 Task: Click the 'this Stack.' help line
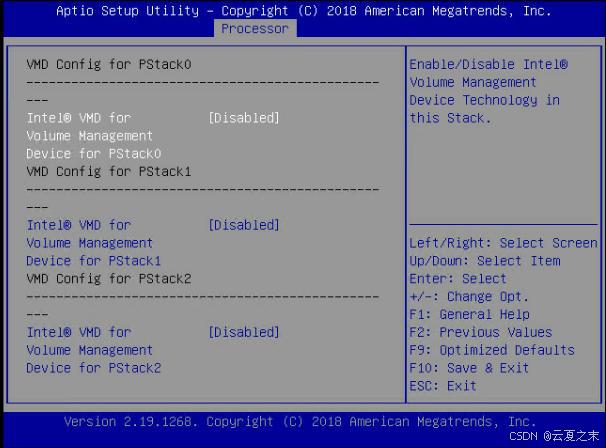(x=450, y=118)
